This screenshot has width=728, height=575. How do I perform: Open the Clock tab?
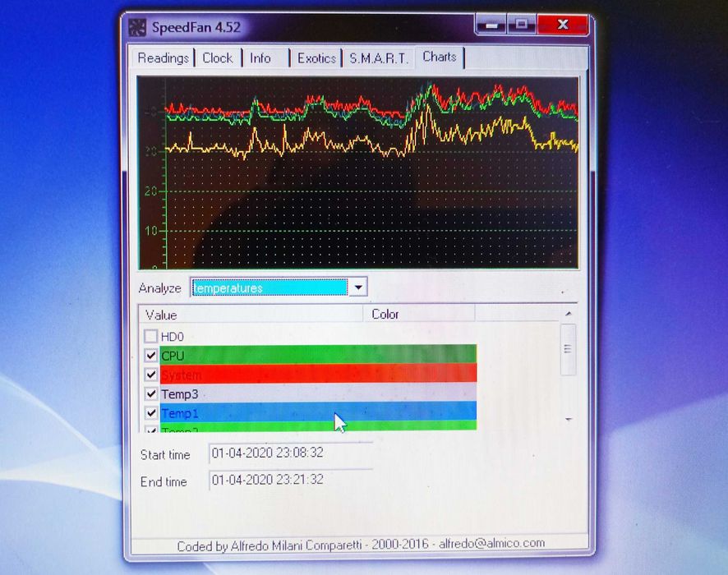(218, 58)
